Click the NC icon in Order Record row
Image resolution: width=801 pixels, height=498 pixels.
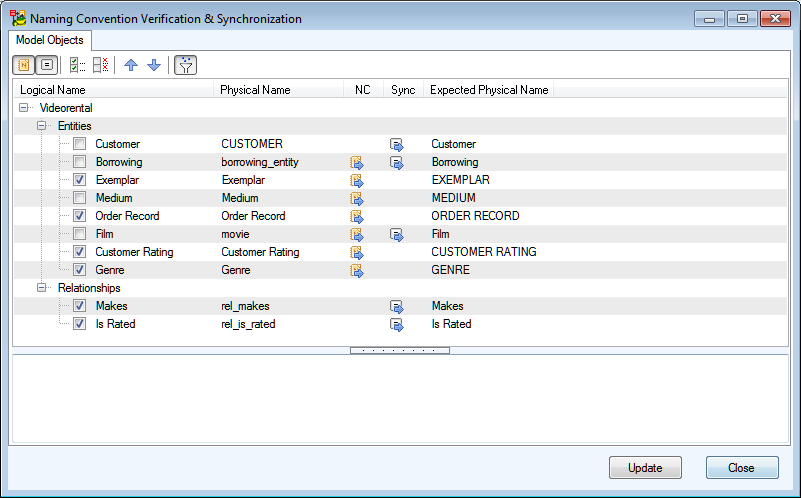357,217
